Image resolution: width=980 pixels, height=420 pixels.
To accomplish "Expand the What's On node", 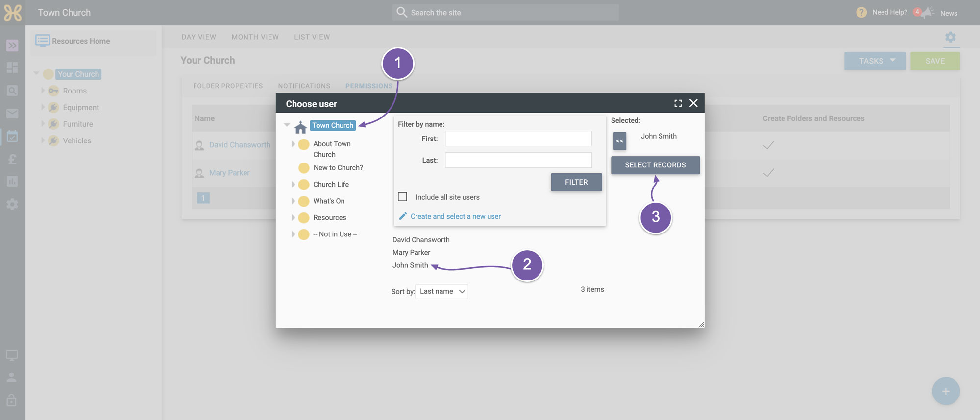I will [x=293, y=201].
